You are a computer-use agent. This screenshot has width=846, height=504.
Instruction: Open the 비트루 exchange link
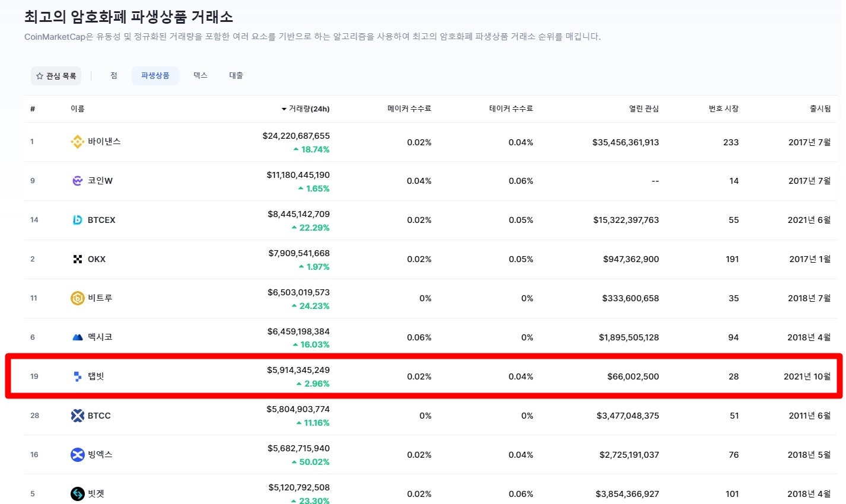point(100,298)
